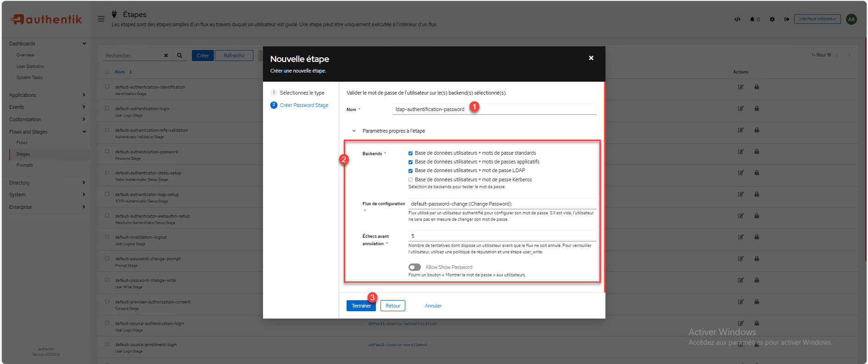Click the Terminer button

click(361, 306)
